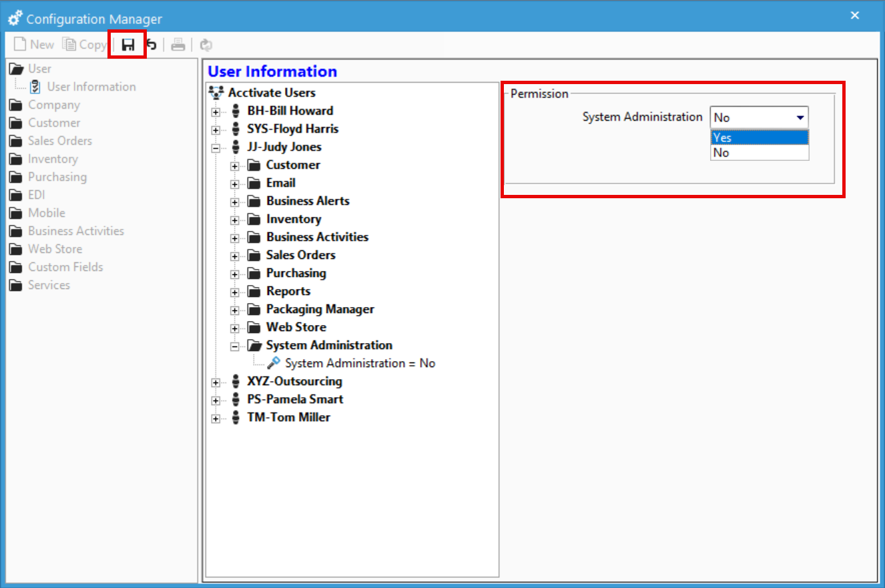Image resolution: width=885 pixels, height=588 pixels.
Task: Open the Print icon on the toolbar
Action: (178, 43)
